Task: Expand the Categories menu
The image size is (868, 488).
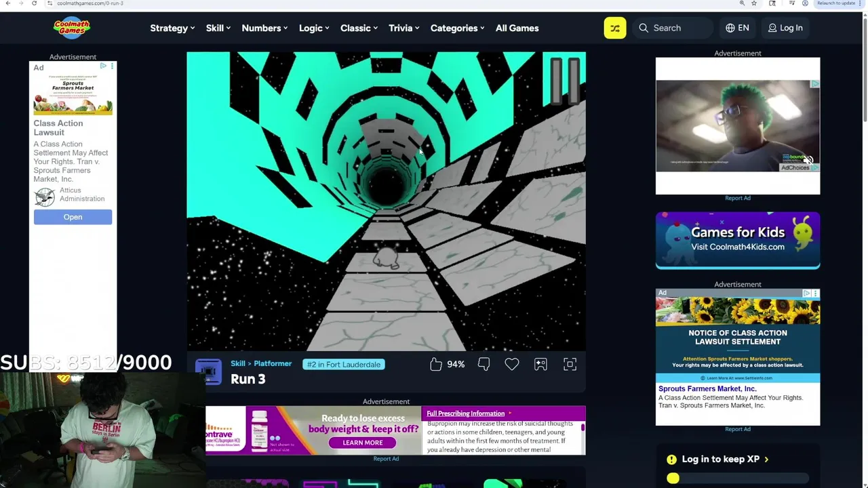Action: point(457,28)
